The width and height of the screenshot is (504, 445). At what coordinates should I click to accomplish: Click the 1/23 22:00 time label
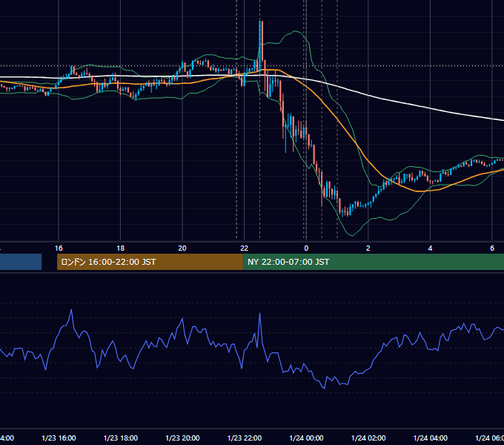point(245,438)
